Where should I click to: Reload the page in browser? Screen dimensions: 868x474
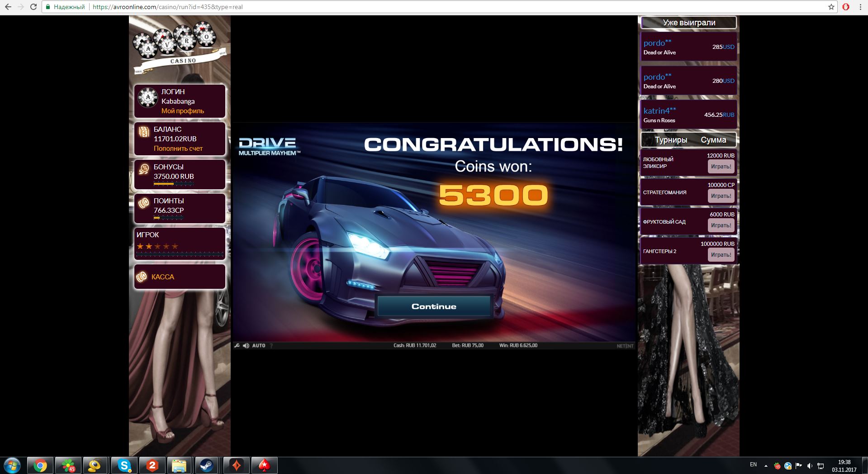pos(33,7)
